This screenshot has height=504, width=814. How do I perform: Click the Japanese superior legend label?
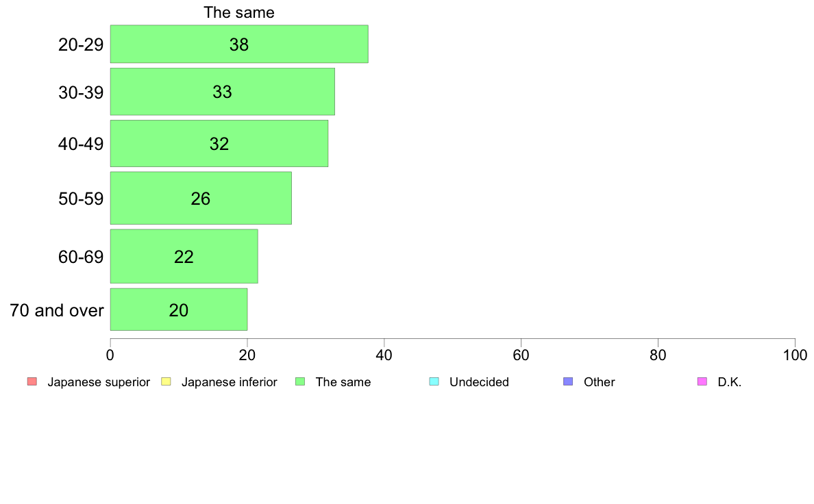click(x=99, y=382)
